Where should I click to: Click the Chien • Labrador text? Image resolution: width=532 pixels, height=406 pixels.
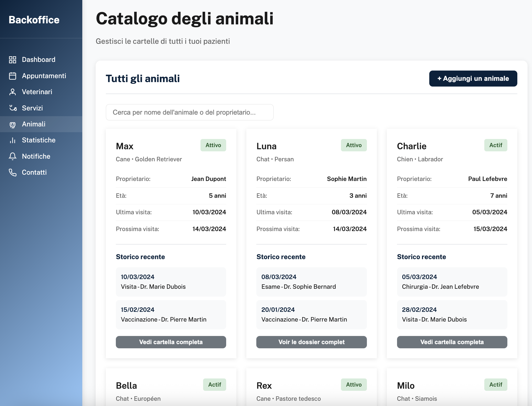[420, 159]
